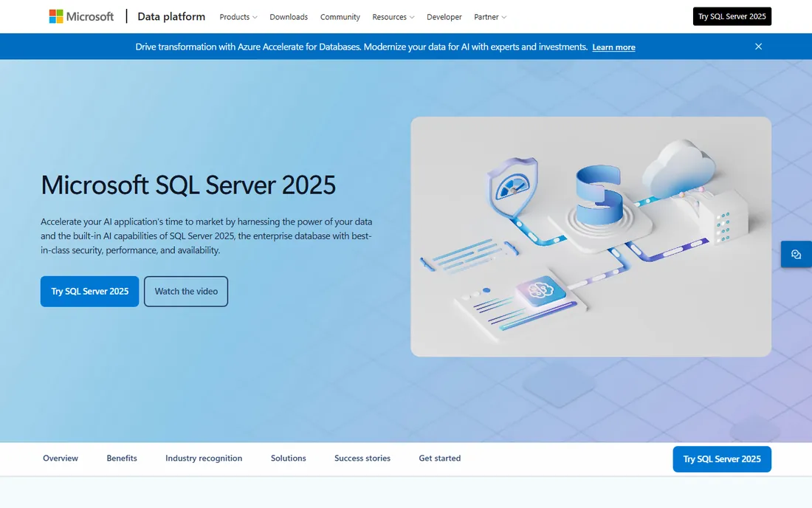The image size is (812, 508).
Task: Click the Watch the video button
Action: (186, 292)
